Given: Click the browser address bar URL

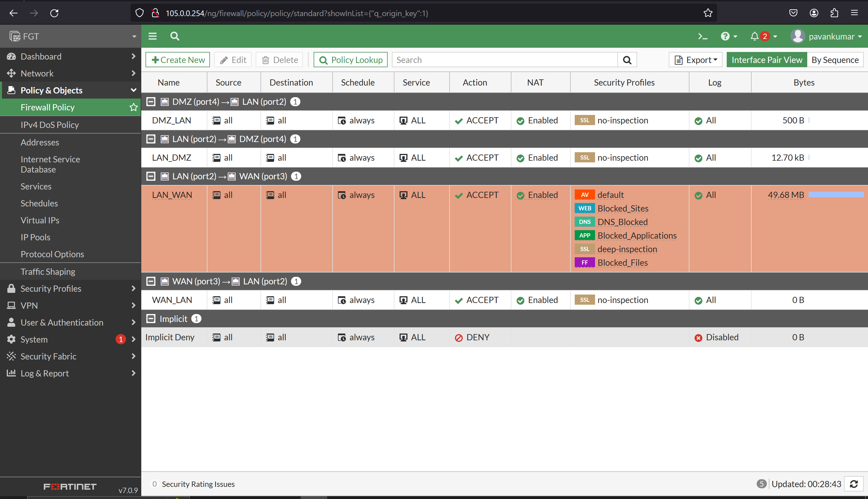Looking at the screenshot, I should [297, 13].
